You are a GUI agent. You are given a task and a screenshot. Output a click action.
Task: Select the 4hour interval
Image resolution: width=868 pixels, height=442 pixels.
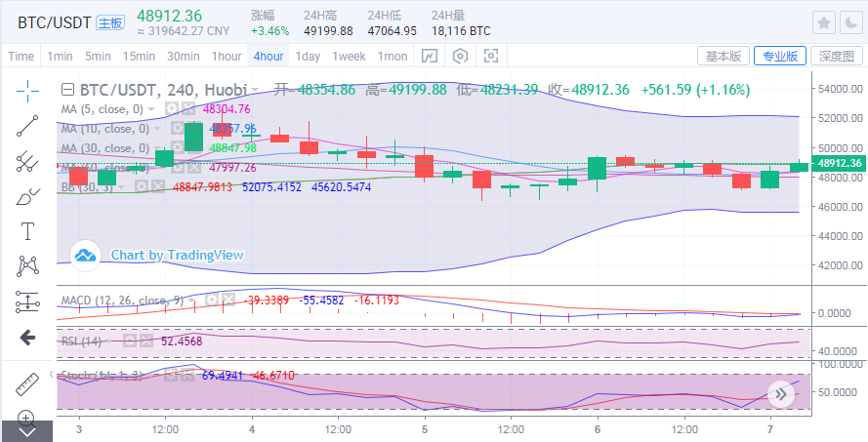coord(269,56)
